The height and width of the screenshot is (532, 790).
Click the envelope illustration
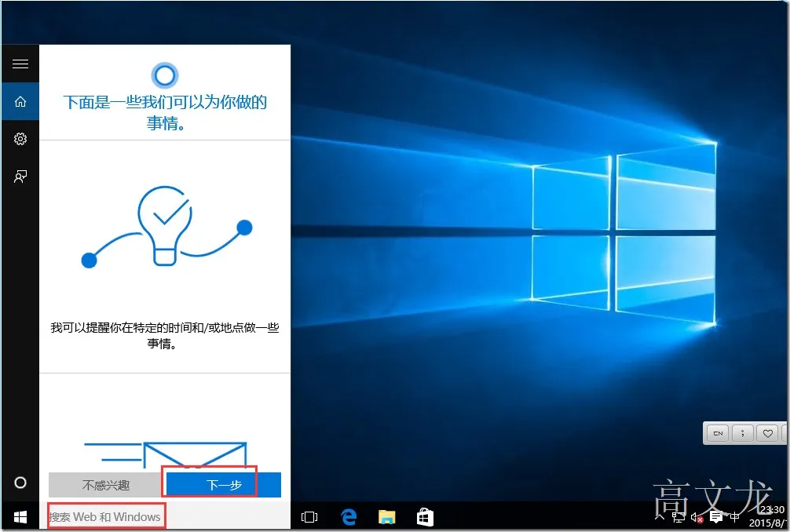click(165, 455)
